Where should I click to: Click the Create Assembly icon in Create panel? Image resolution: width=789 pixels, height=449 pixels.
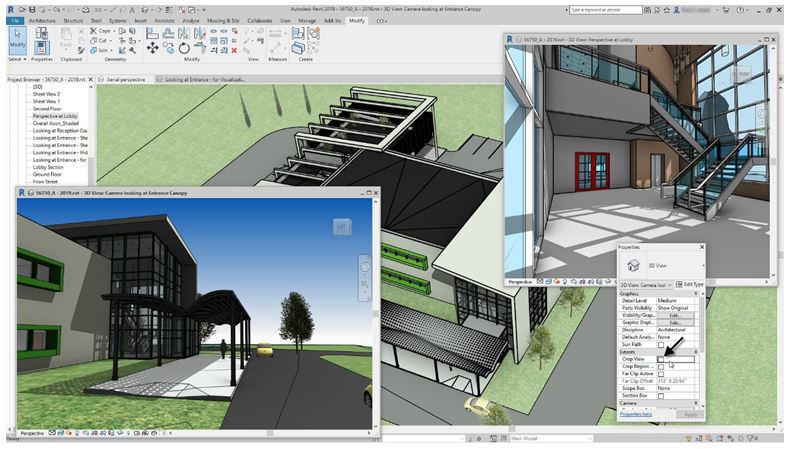click(x=298, y=33)
